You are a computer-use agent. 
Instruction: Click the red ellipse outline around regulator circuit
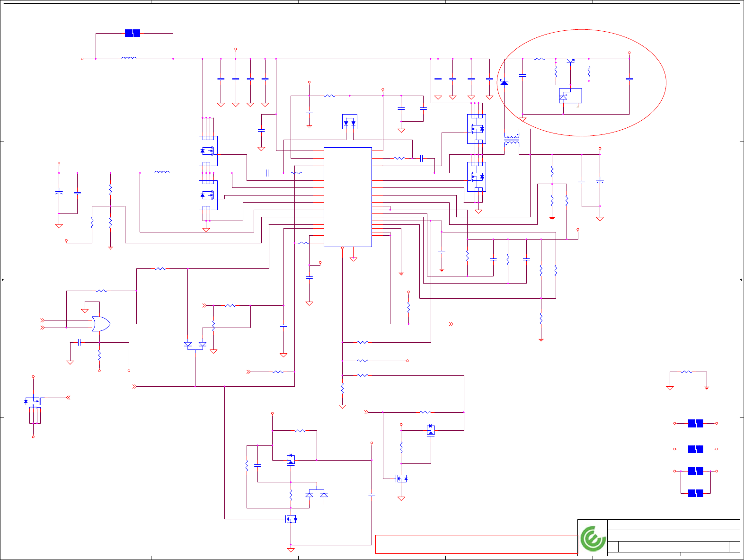coord(582,83)
